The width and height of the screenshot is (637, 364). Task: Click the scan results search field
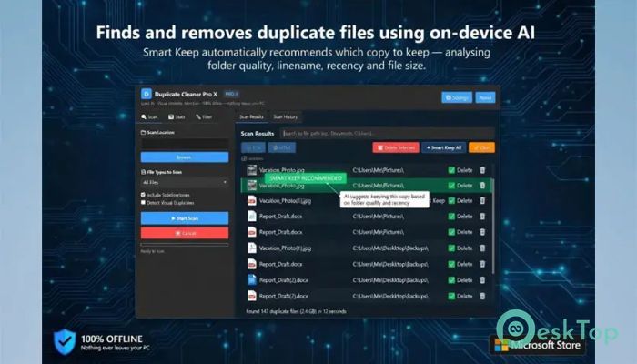pos(388,133)
